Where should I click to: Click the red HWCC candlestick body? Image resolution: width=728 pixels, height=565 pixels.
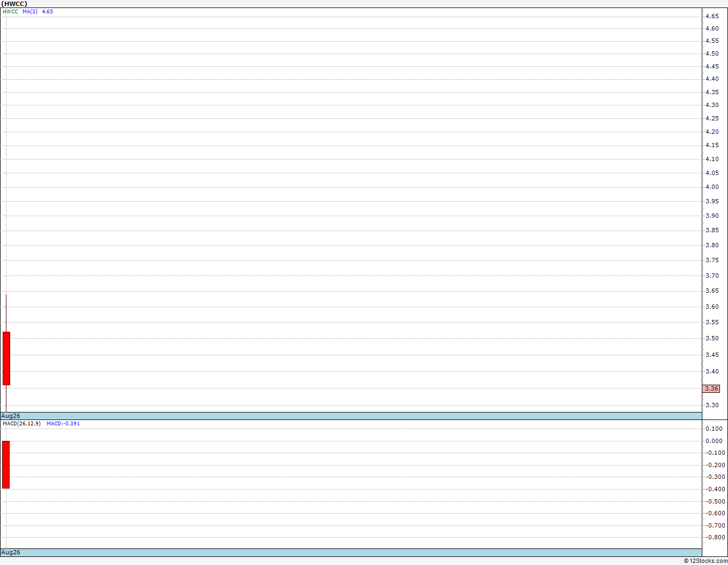[x=6, y=358]
